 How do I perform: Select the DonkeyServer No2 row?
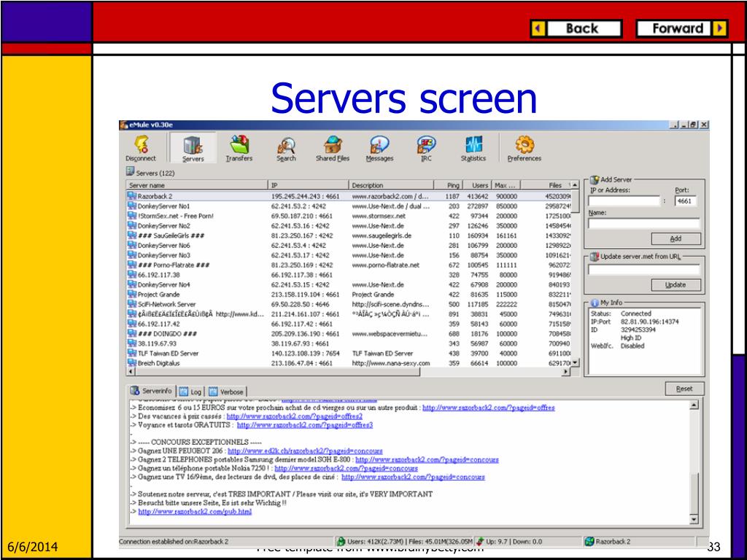(349, 226)
